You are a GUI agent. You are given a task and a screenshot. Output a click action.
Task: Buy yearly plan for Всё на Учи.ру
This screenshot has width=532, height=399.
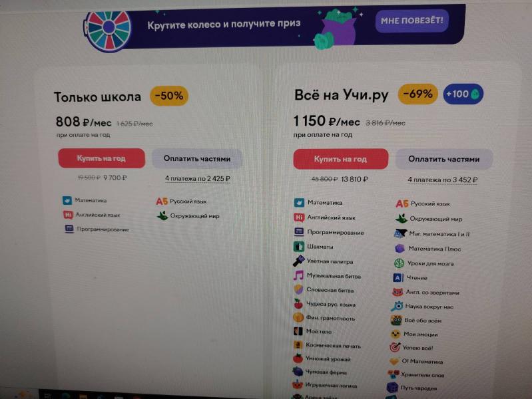[341, 159]
